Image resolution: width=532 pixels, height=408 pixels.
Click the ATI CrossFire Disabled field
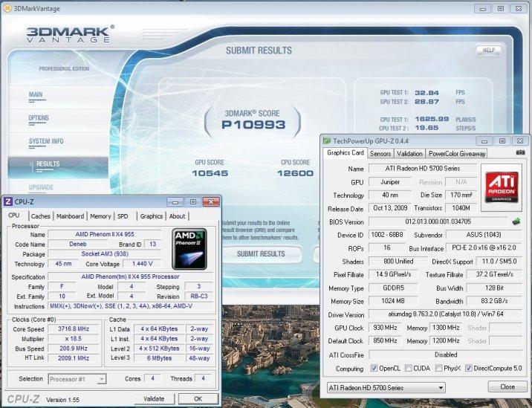tap(446, 354)
